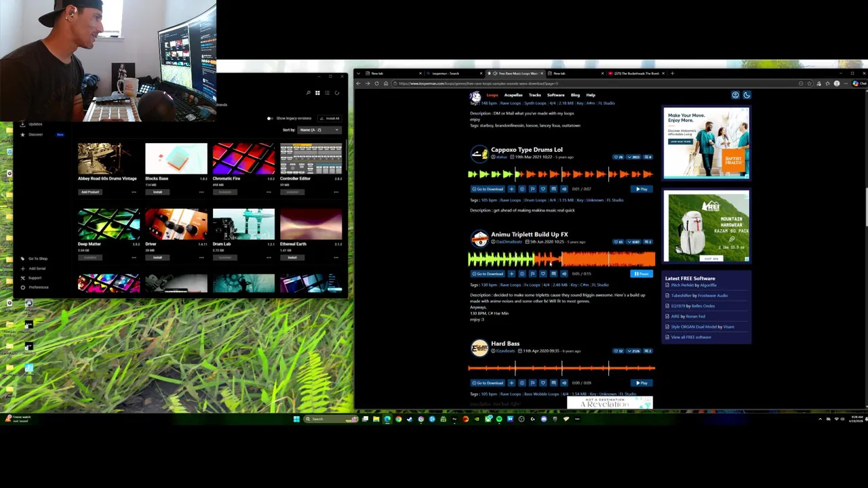Image resolution: width=868 pixels, height=488 pixels.
Task: Open Help menu on Looperman
Action: [591, 95]
